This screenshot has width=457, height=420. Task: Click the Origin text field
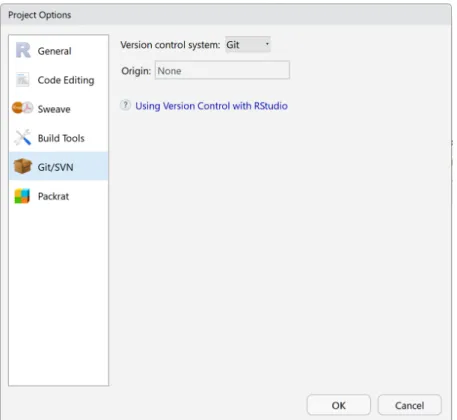point(222,70)
